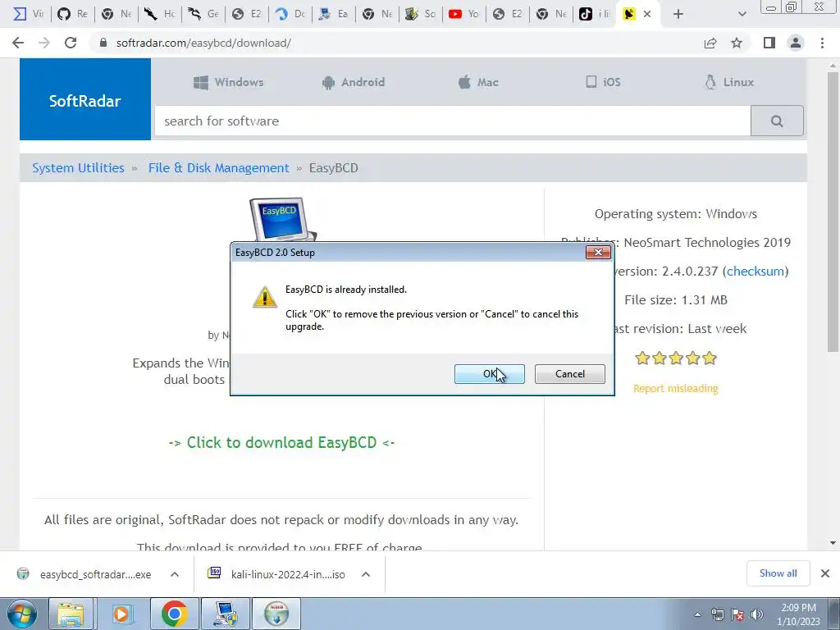This screenshot has height=630, width=840.
Task: Open System Utilities breadcrumb link
Action: point(78,167)
